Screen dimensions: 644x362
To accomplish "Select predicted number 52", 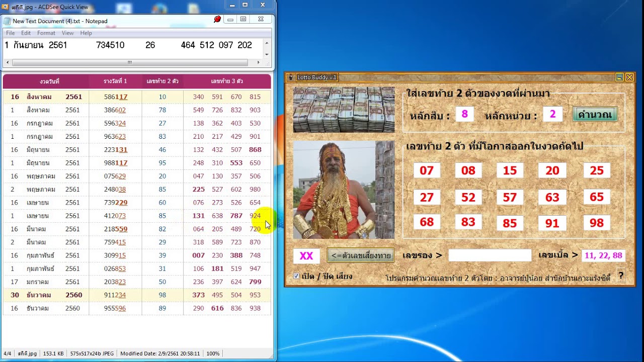I will click(468, 197).
